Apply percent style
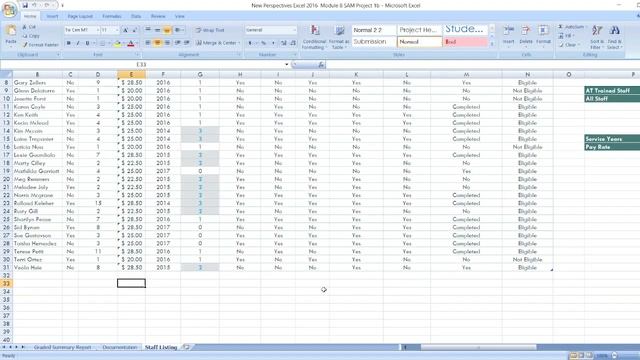The image size is (640, 360). [263, 43]
